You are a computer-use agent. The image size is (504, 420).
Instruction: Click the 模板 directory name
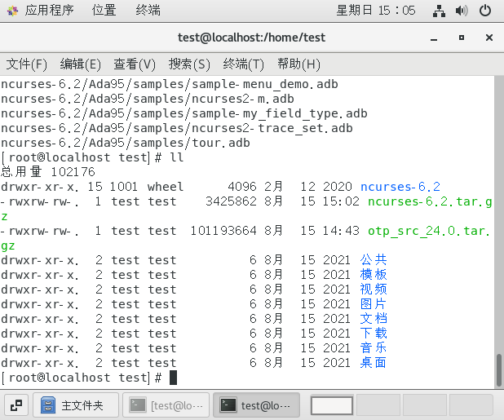pyautogui.click(x=374, y=275)
